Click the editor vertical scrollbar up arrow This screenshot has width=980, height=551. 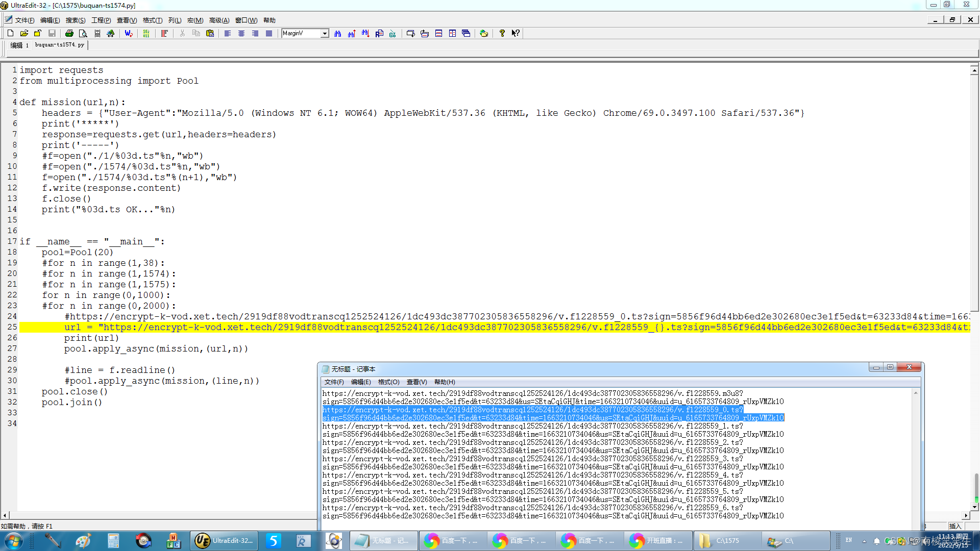974,70
